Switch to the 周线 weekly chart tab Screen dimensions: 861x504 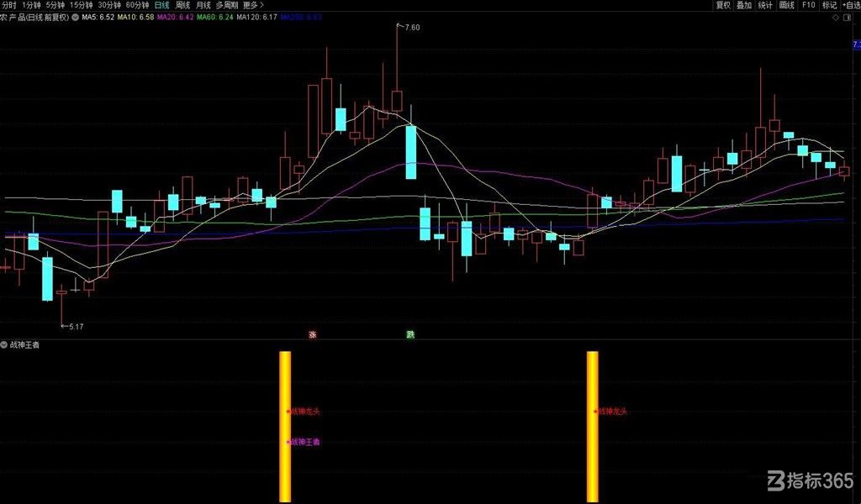tap(182, 5)
